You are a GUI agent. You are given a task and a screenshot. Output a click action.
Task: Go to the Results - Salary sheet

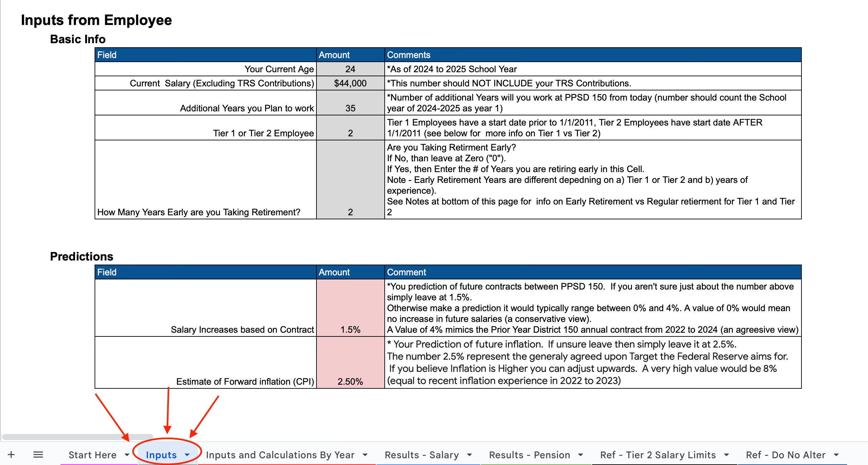(422, 455)
